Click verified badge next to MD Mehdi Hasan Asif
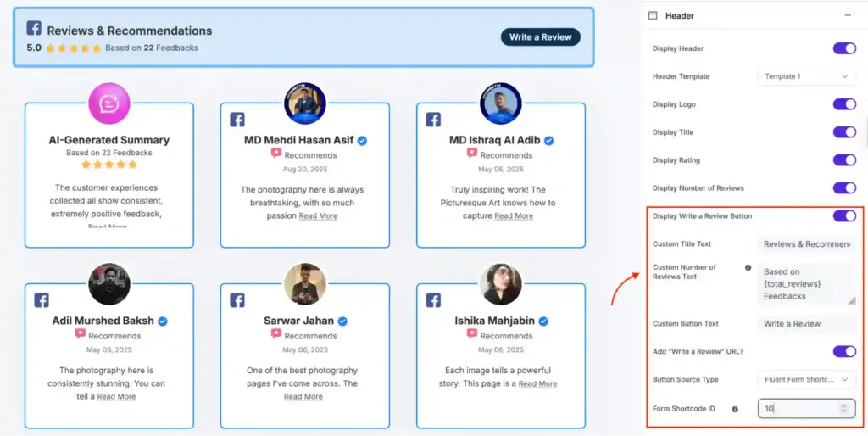This screenshot has height=436, width=868. [362, 141]
